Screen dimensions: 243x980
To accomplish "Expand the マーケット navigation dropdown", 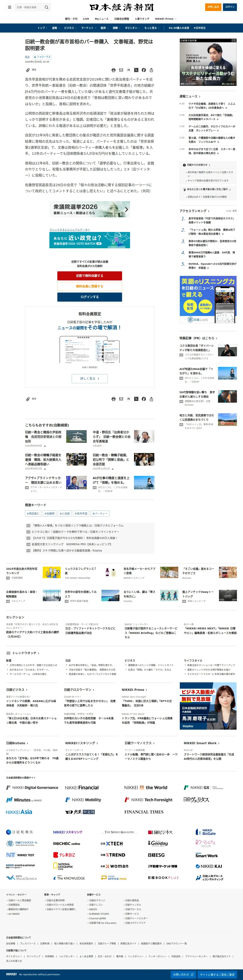I will [88, 28].
